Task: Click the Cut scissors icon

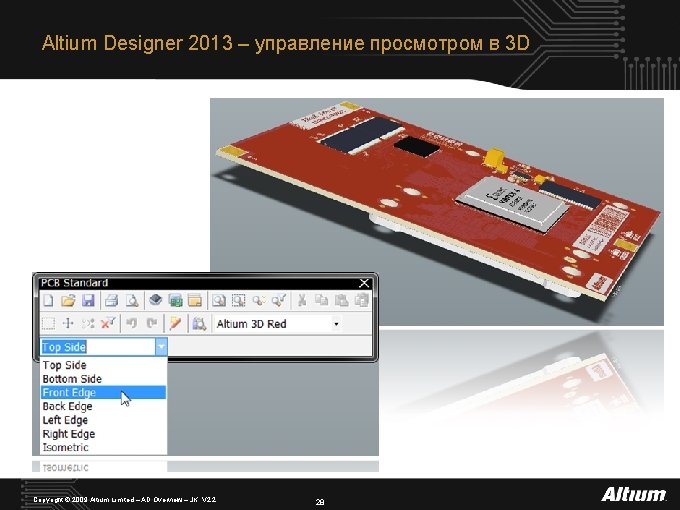Action: (302, 300)
